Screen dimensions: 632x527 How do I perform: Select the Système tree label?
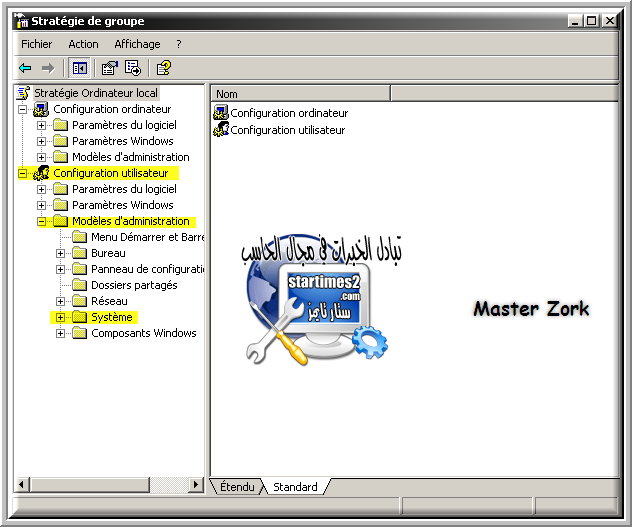coord(112,317)
